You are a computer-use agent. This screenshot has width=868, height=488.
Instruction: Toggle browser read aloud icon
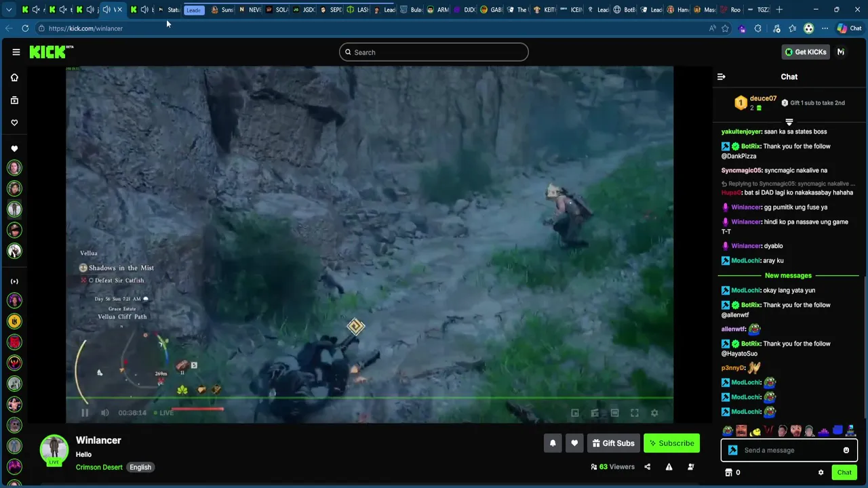712,28
